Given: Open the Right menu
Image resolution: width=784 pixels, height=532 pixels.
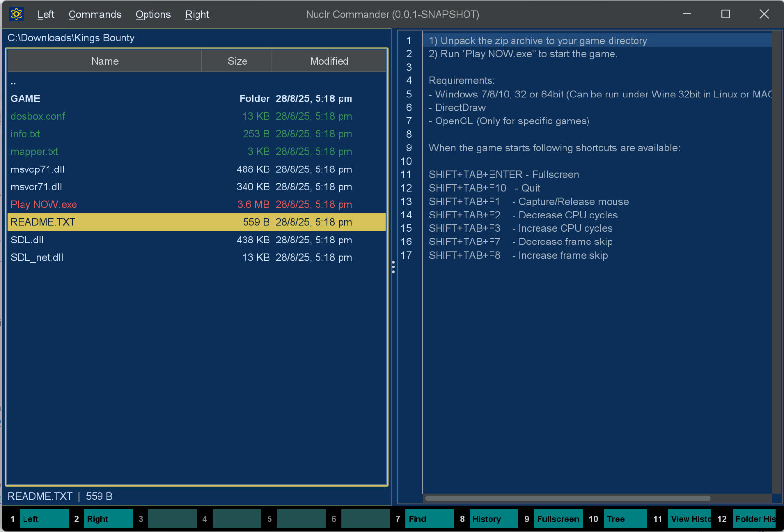Looking at the screenshot, I should pos(197,14).
